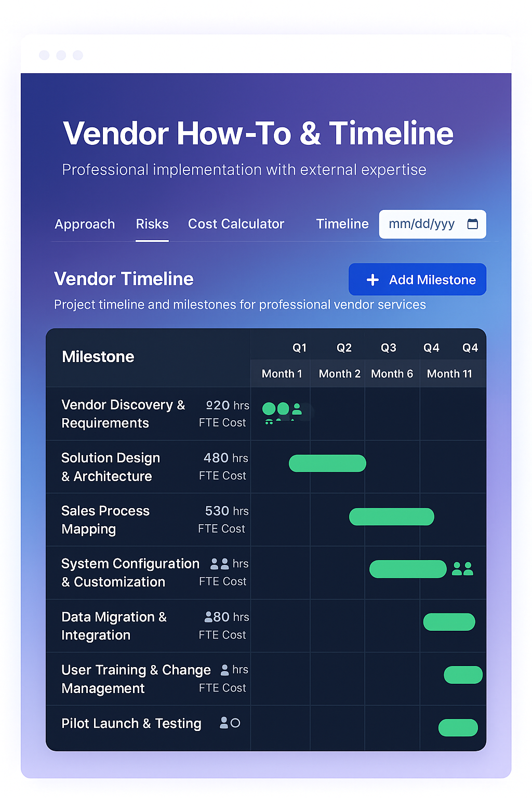This screenshot has height=798, width=532.
Task: Click people icon beside System Configuration hours
Action: point(219,564)
